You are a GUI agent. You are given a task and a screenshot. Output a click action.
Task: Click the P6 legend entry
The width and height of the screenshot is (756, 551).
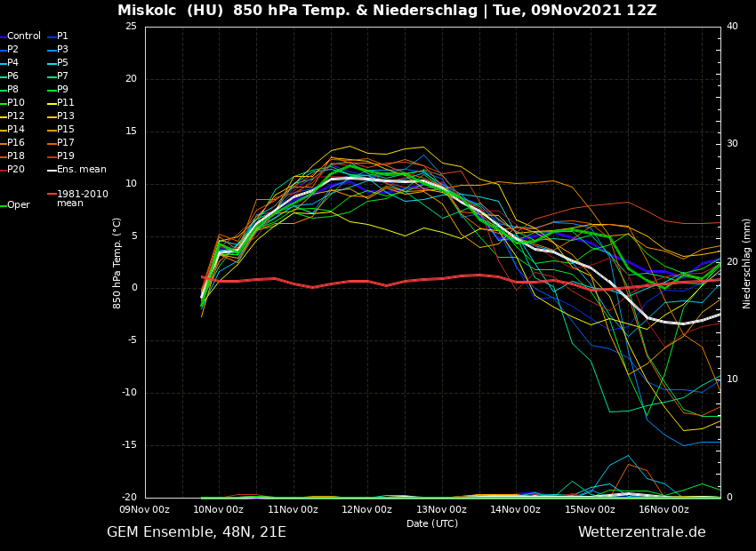coord(13,76)
